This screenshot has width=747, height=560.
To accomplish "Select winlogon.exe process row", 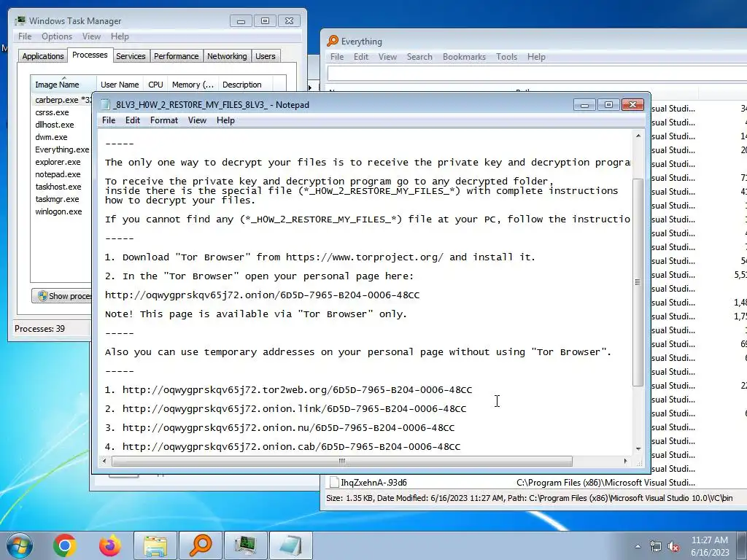I will [62, 211].
